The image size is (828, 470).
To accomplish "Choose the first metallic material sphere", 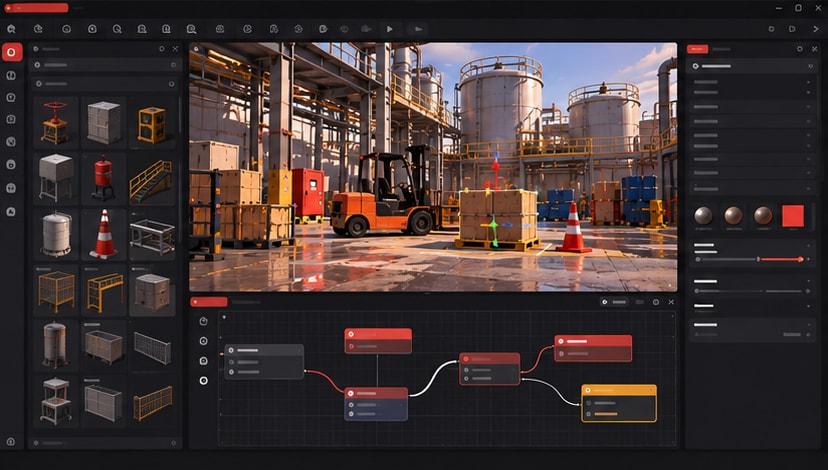I will coord(703,215).
